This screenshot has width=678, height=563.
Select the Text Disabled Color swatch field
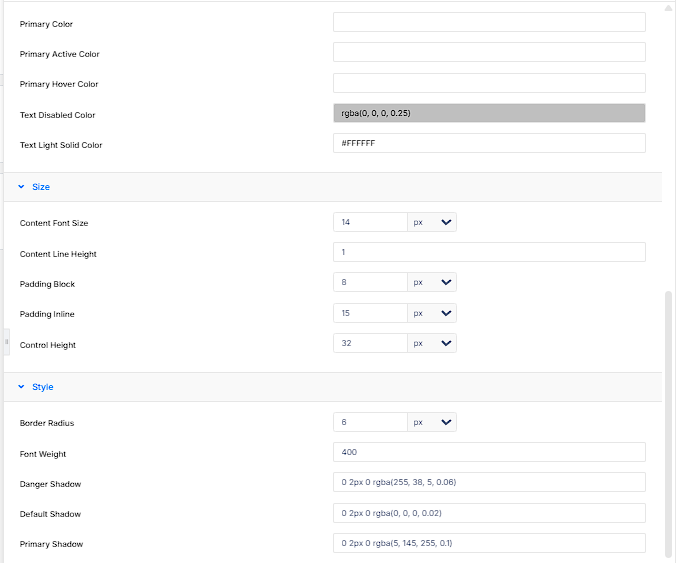[489, 113]
